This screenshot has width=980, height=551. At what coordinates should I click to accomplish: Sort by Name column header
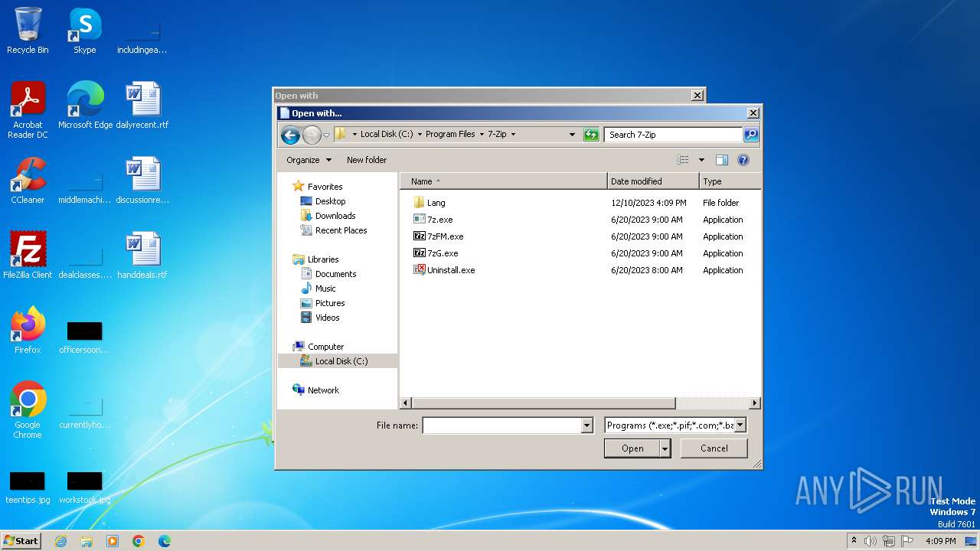tap(504, 181)
